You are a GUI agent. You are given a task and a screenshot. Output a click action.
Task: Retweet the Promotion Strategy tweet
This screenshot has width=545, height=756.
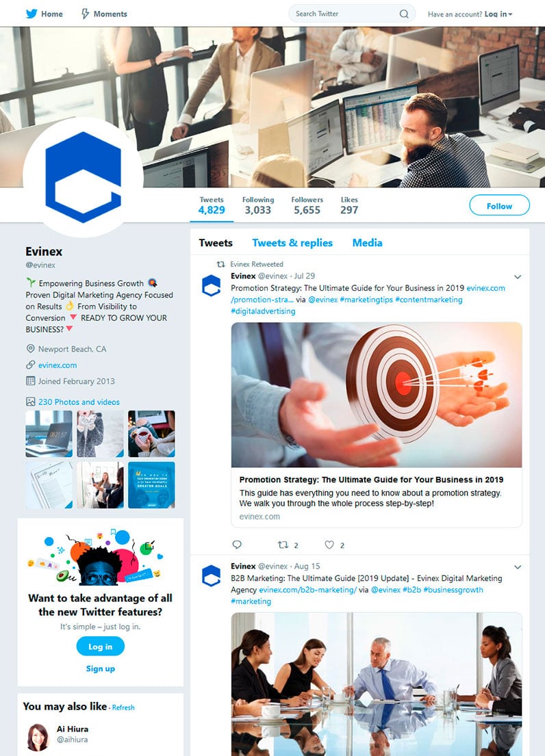click(x=283, y=545)
